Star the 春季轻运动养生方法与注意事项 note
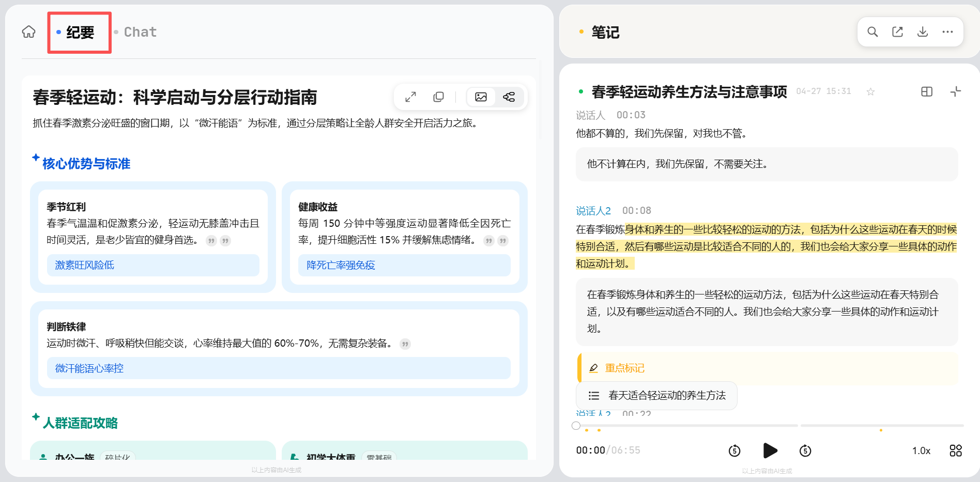This screenshot has height=482, width=980. [870, 91]
